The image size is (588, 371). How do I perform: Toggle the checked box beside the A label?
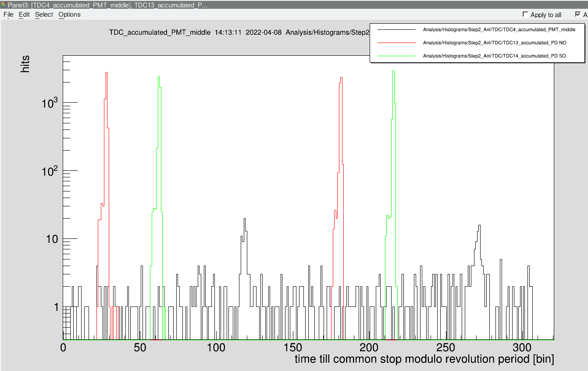coord(578,14)
